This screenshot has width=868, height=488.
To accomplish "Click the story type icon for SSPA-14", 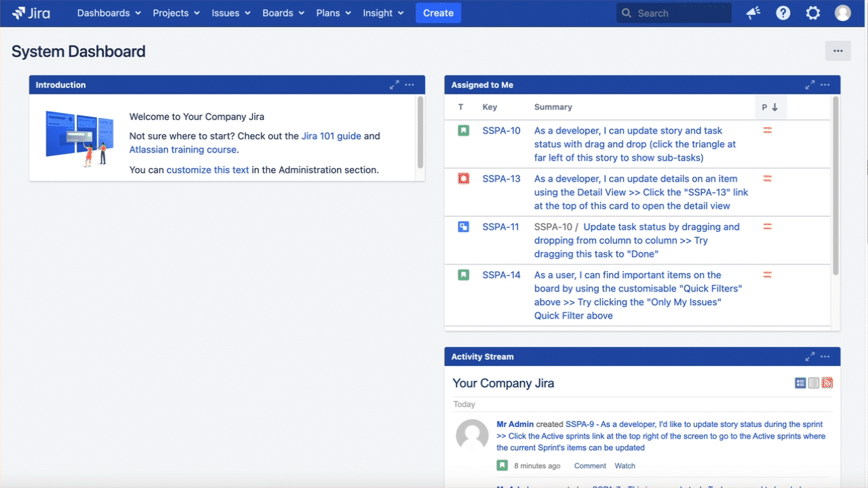I will tap(463, 274).
